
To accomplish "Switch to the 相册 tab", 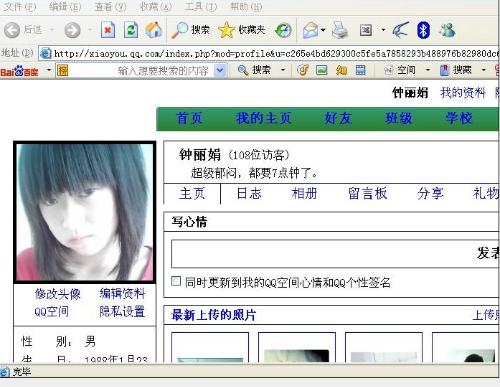I will [304, 193].
